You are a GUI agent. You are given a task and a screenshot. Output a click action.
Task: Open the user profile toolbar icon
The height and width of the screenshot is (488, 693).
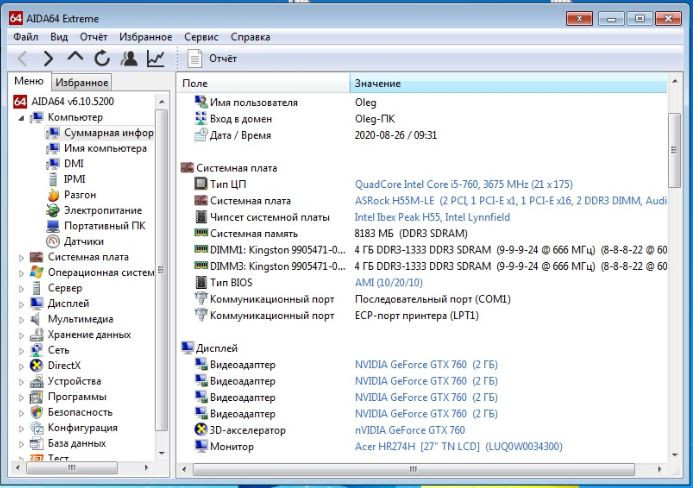click(x=128, y=59)
